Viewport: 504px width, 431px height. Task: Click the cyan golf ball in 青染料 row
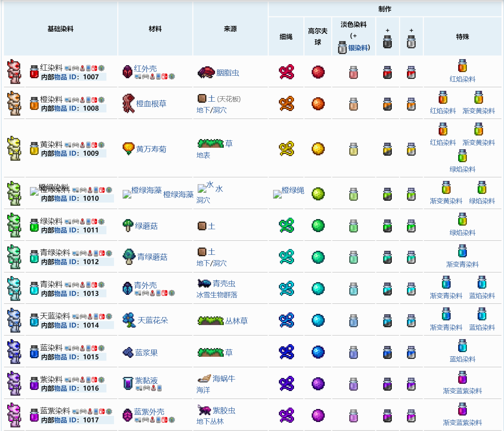pyautogui.click(x=318, y=289)
